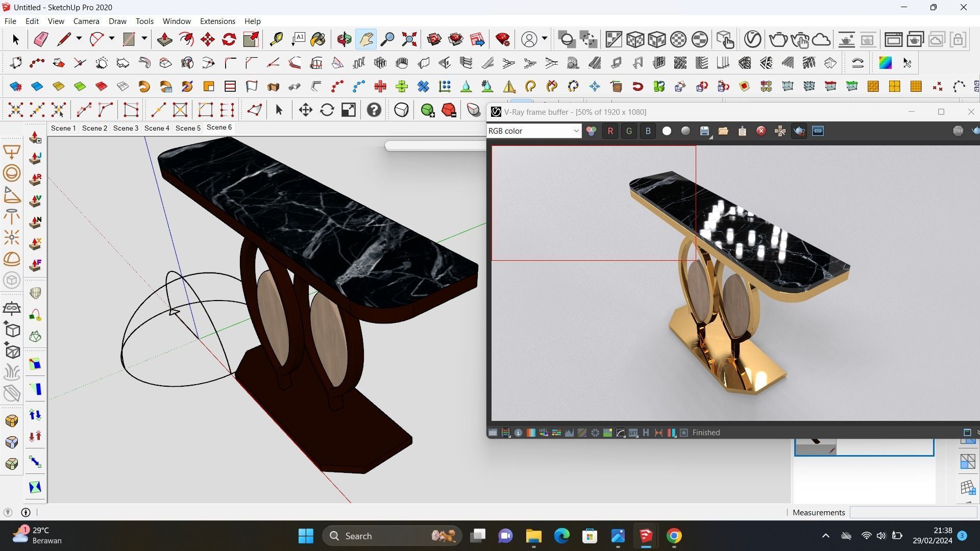Choose the Tape Measure tool
Viewport: 980px width, 551px height.
click(276, 39)
